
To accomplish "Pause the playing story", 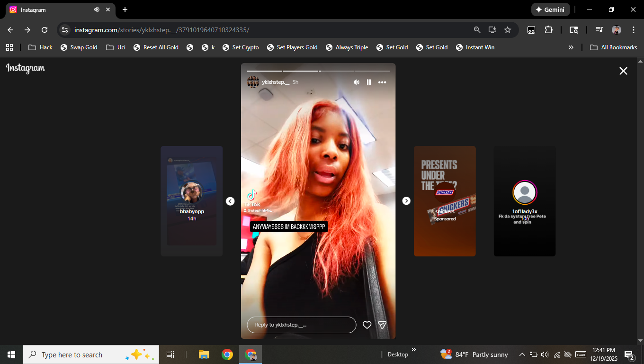I will point(369,82).
